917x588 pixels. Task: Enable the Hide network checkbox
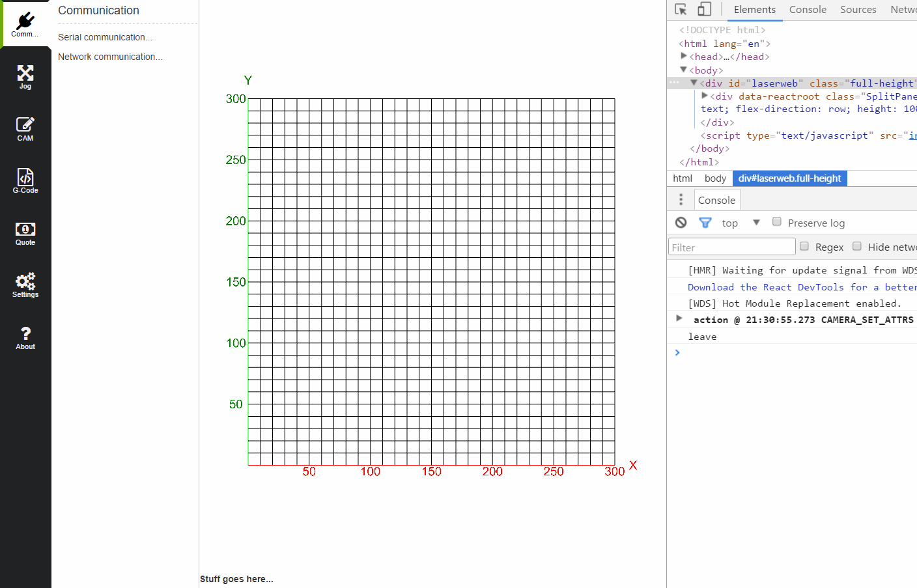(x=857, y=246)
